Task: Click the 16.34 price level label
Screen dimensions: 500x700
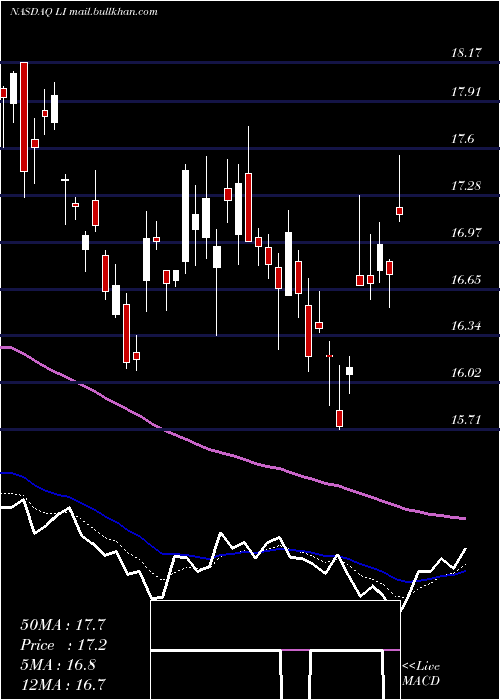Action: [467, 326]
